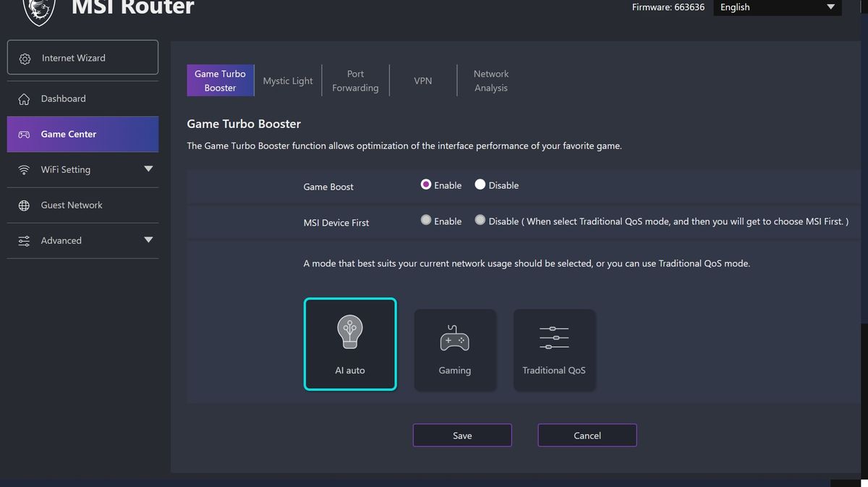868x487 pixels.
Task: Open the Network Analysis tab
Action: [491, 81]
